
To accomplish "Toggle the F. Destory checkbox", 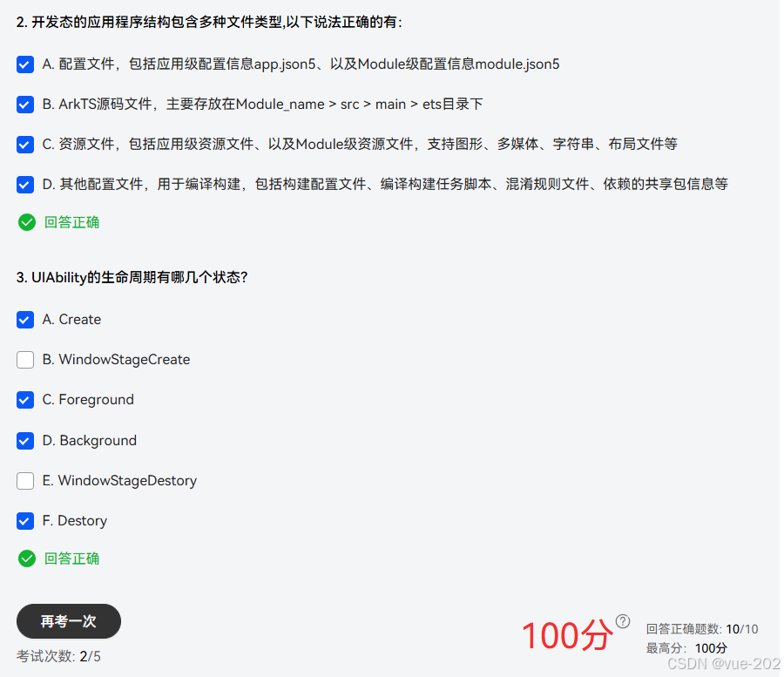I will pos(25,521).
